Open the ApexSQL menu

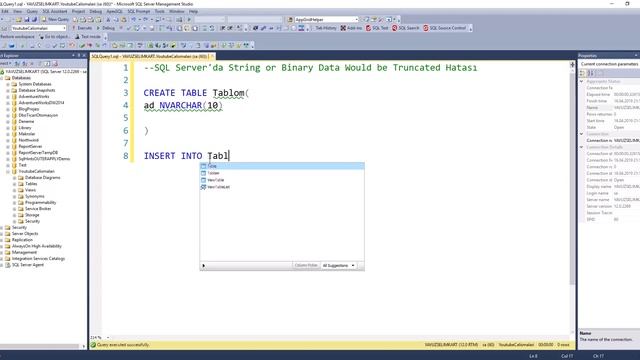114,11
